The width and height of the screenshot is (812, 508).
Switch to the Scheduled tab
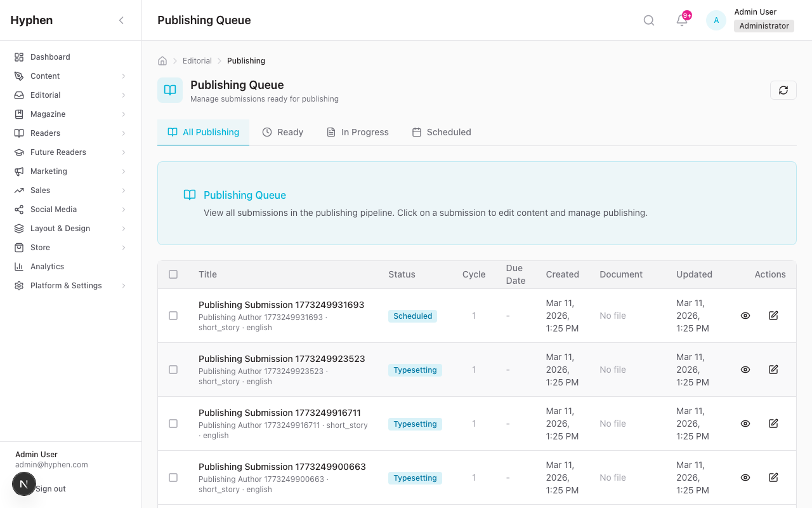pyautogui.click(x=442, y=132)
